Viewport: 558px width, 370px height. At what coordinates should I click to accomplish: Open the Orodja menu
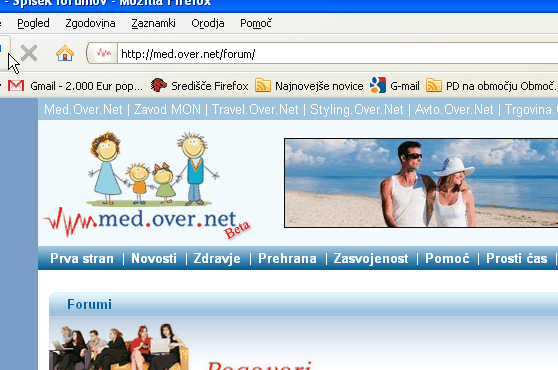(208, 23)
